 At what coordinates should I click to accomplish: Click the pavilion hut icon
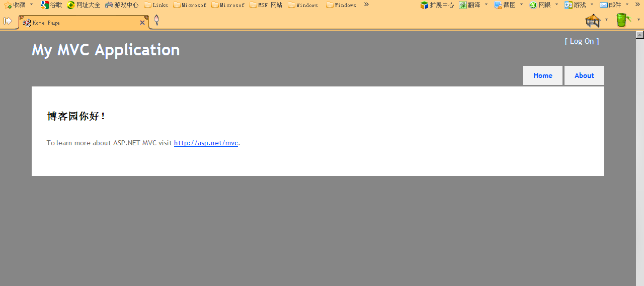click(593, 21)
